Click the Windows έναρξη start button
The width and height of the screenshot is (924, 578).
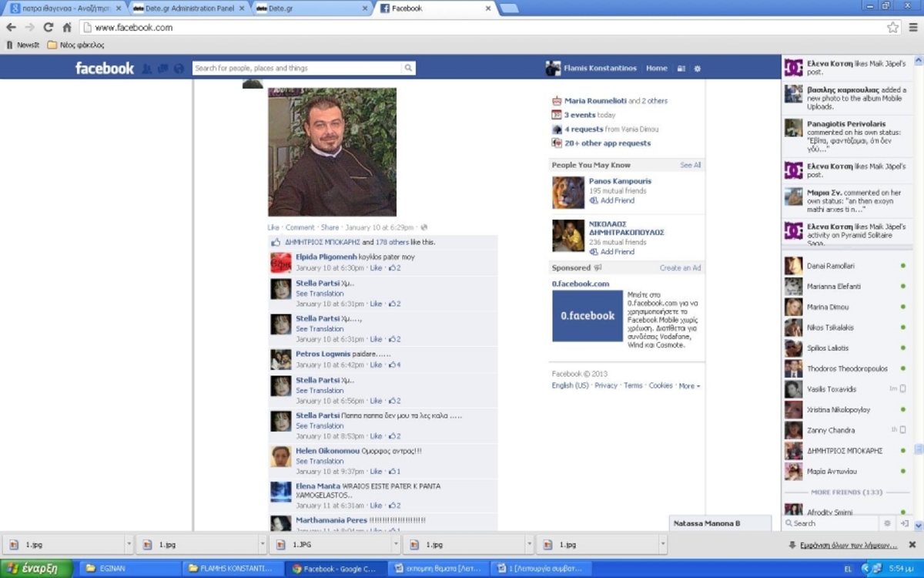(x=36, y=569)
